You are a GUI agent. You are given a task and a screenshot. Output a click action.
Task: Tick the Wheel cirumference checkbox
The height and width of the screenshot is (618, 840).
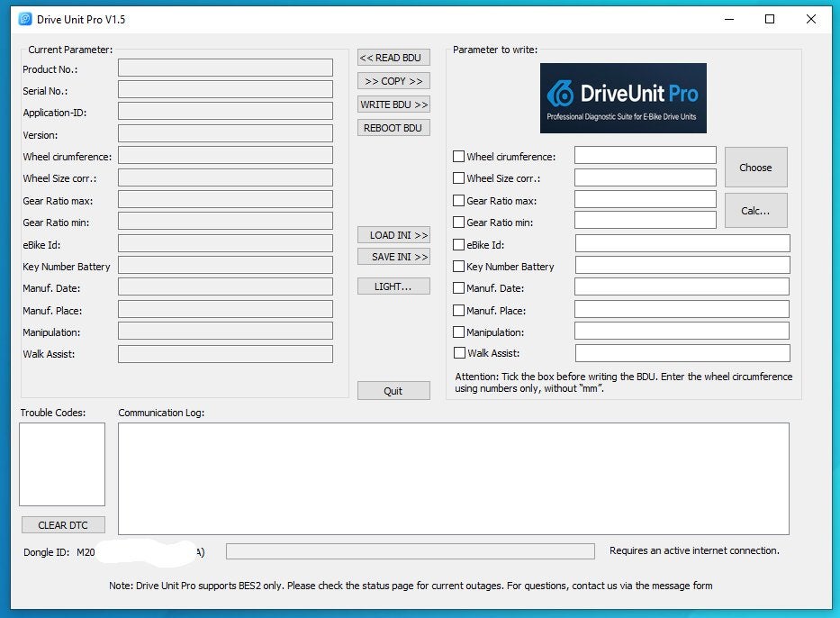click(458, 157)
